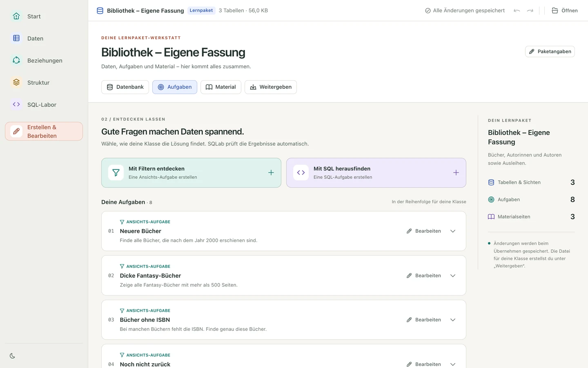
Task: Open the Material tab
Action: (221, 87)
